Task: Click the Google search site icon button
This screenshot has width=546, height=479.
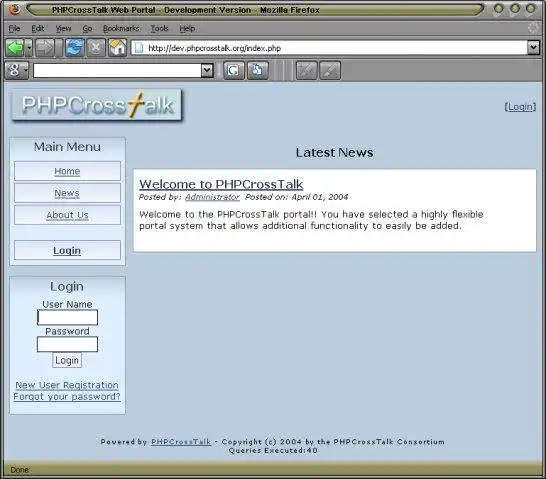Action: (258, 70)
